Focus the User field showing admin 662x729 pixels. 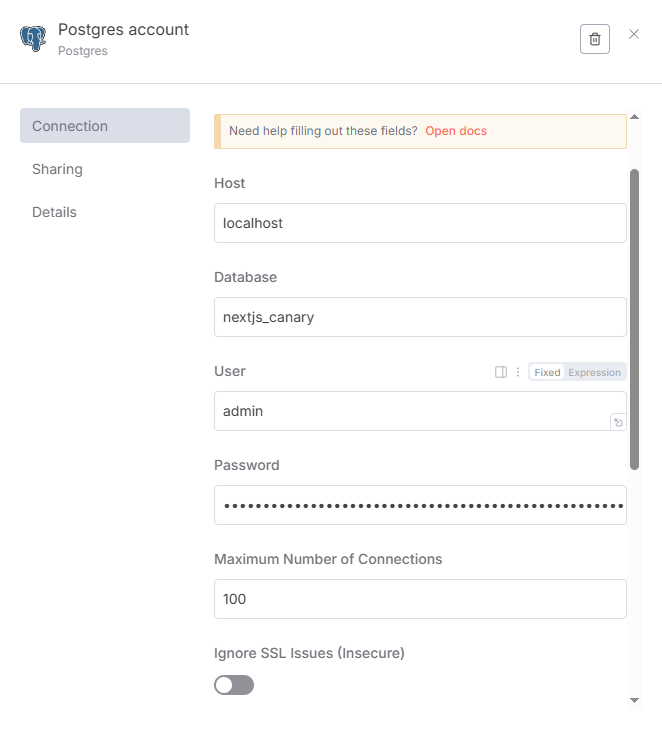point(420,411)
